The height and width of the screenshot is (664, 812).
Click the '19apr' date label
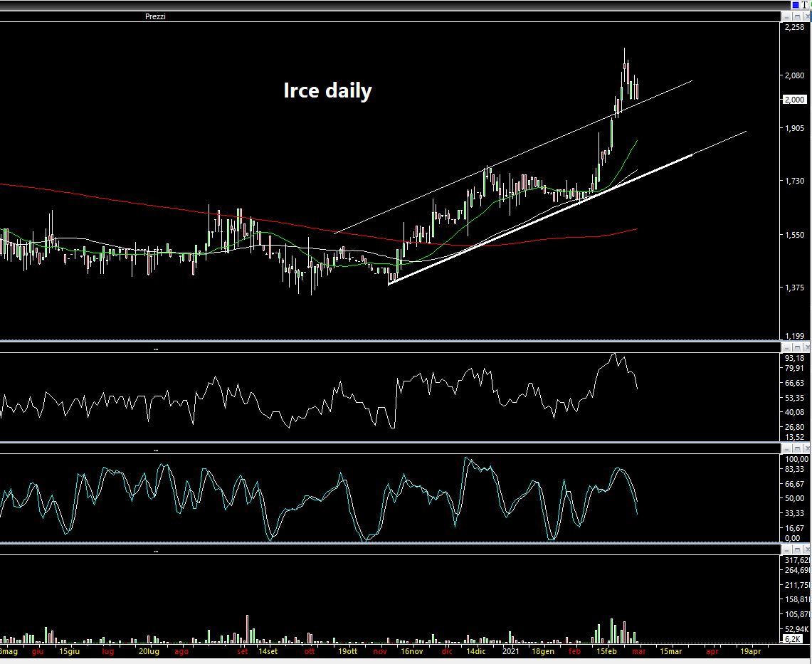(750, 652)
